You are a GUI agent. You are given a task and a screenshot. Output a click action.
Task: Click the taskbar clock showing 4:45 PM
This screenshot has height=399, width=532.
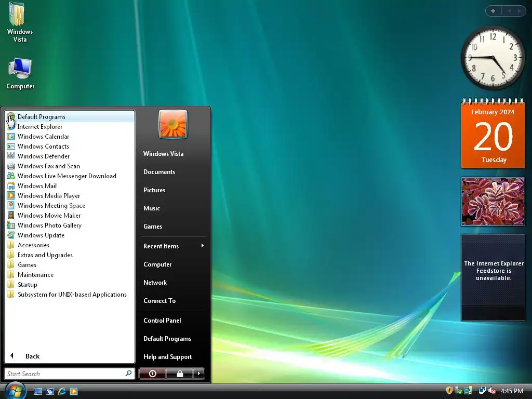tap(512, 391)
